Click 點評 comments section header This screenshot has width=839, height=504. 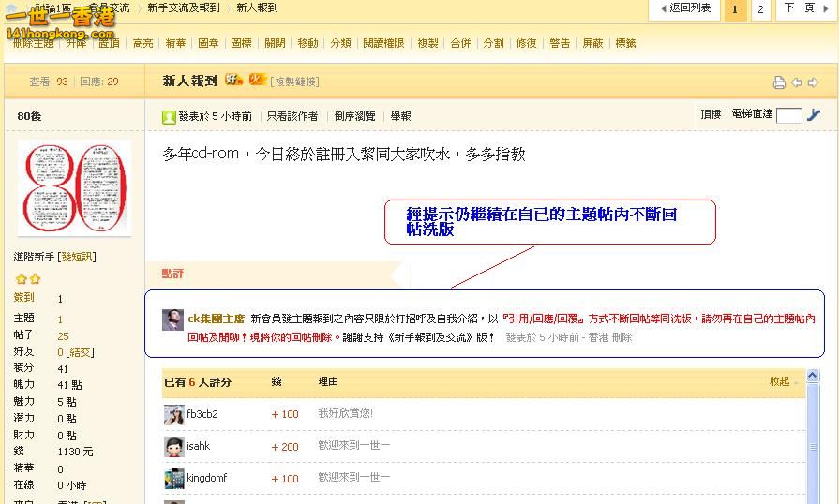(172, 274)
